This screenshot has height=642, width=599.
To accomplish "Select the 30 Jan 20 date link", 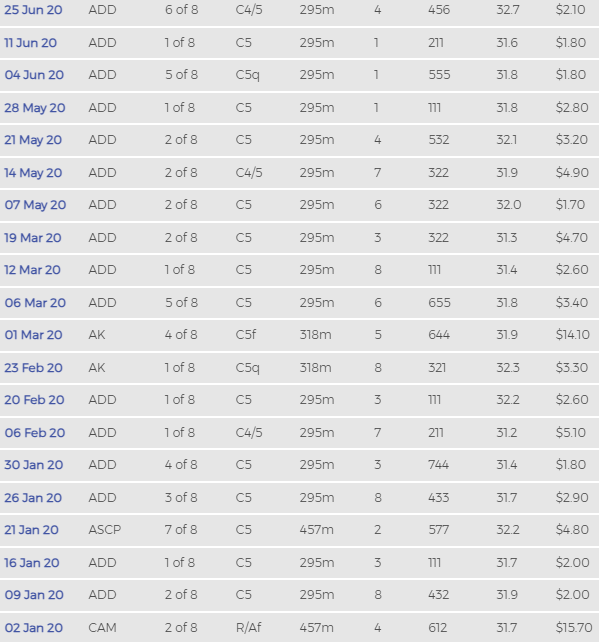I will point(34,465).
